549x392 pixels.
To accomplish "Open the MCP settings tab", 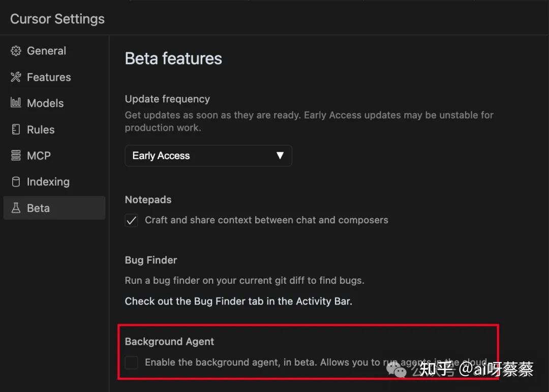I will [39, 156].
